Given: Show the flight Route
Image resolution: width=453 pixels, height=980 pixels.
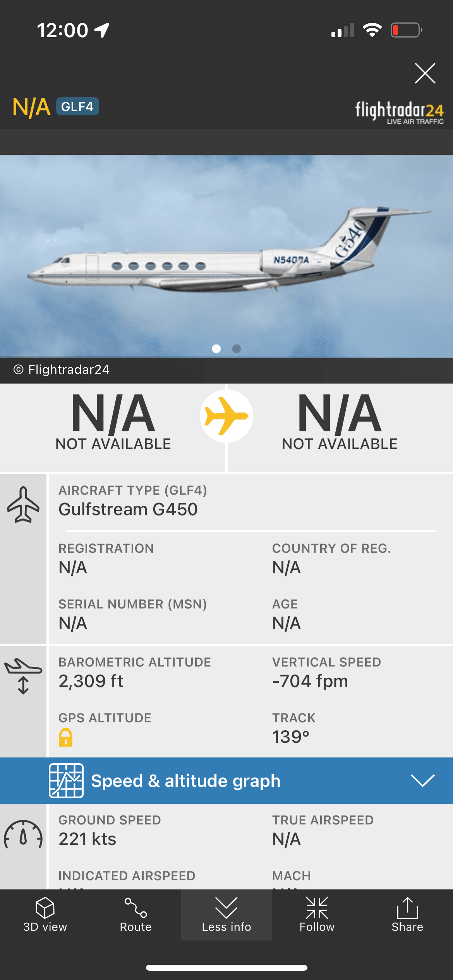Looking at the screenshot, I should 136,915.
